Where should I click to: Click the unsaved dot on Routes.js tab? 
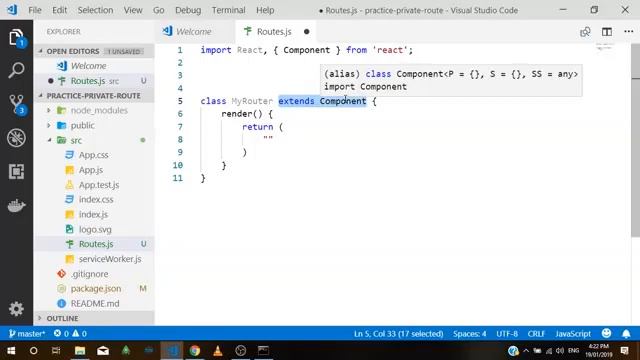point(307,31)
